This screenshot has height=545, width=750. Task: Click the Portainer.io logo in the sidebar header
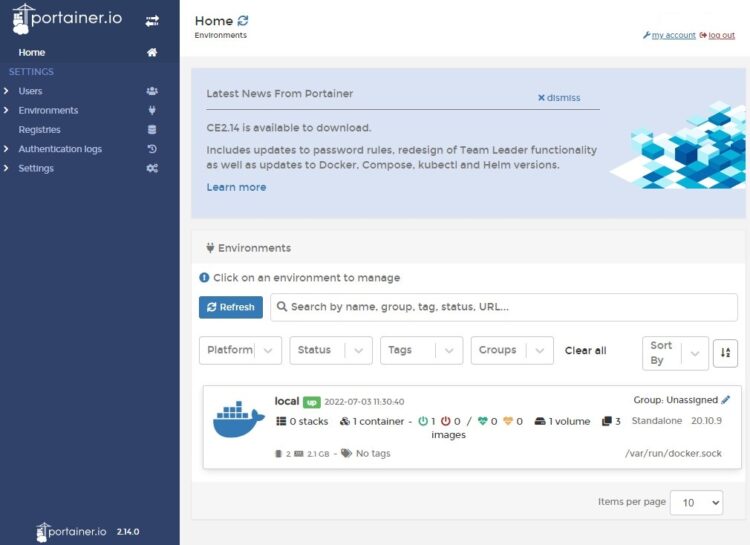67,19
